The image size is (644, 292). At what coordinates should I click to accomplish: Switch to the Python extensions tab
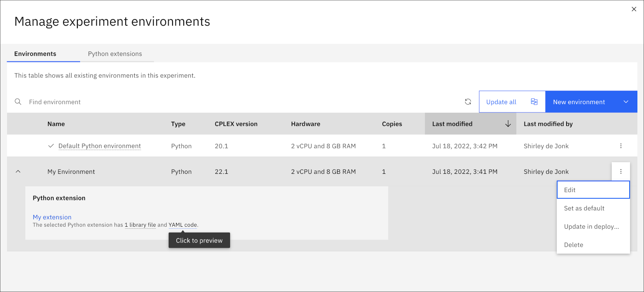pos(115,54)
